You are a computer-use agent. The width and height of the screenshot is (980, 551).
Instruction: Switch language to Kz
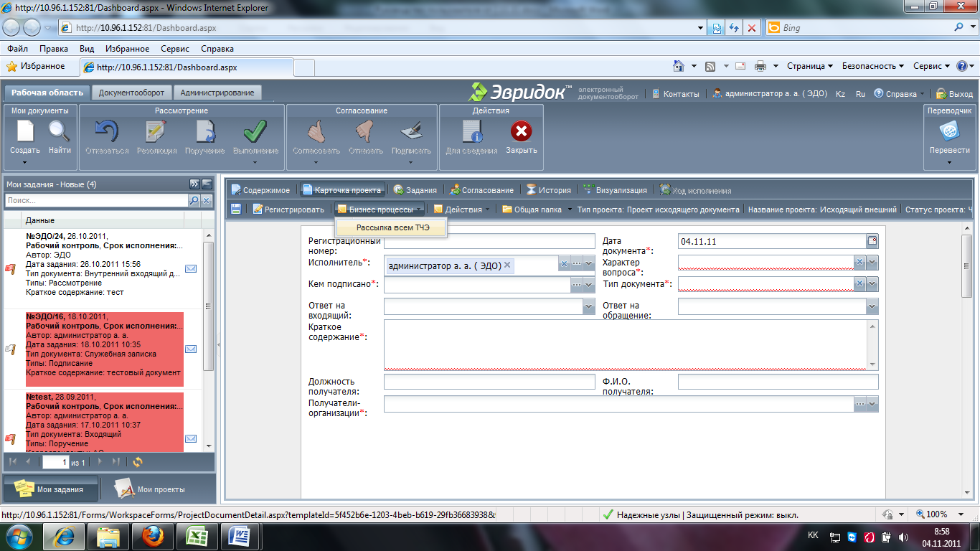tap(841, 94)
